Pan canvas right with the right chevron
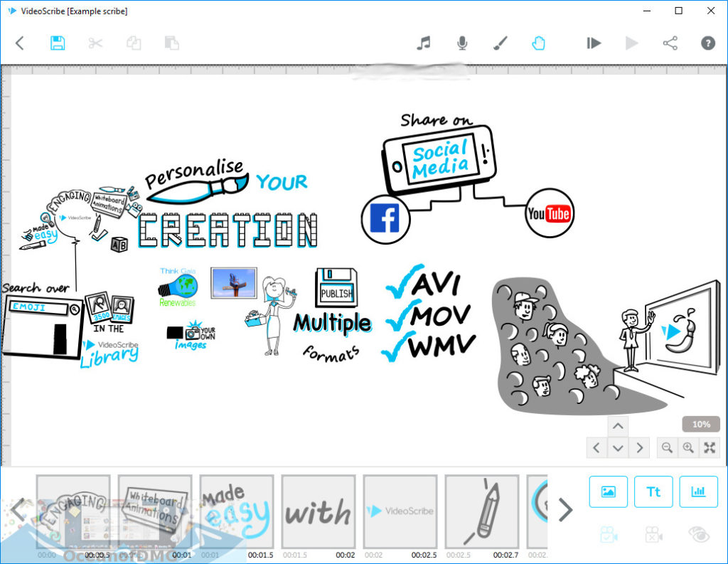The width and height of the screenshot is (728, 564). 639,448
